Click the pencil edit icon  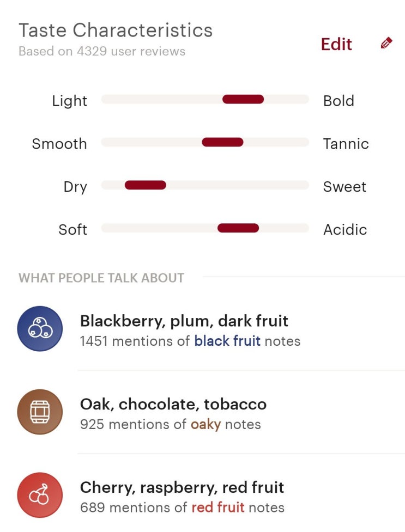click(x=386, y=44)
